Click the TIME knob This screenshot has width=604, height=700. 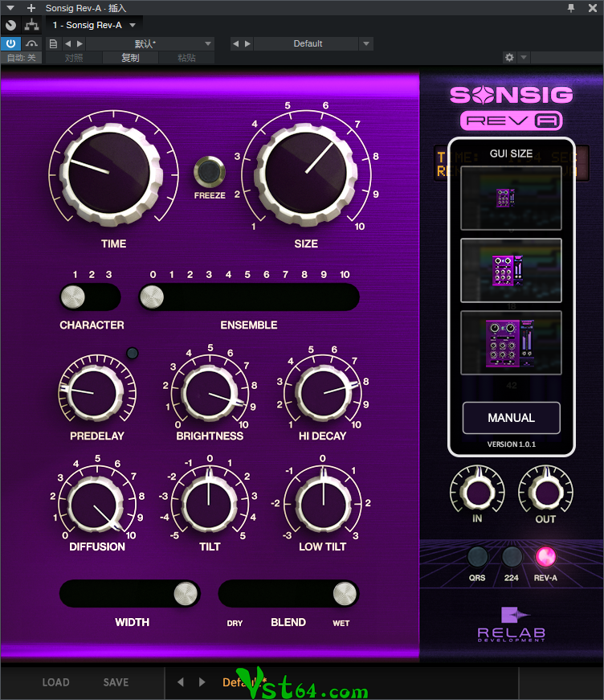[x=110, y=174]
